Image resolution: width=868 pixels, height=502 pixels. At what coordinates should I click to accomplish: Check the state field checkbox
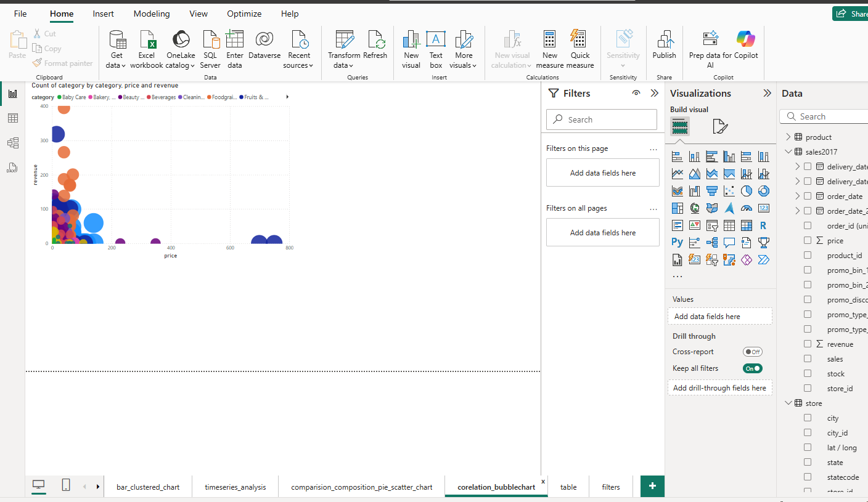(808, 462)
